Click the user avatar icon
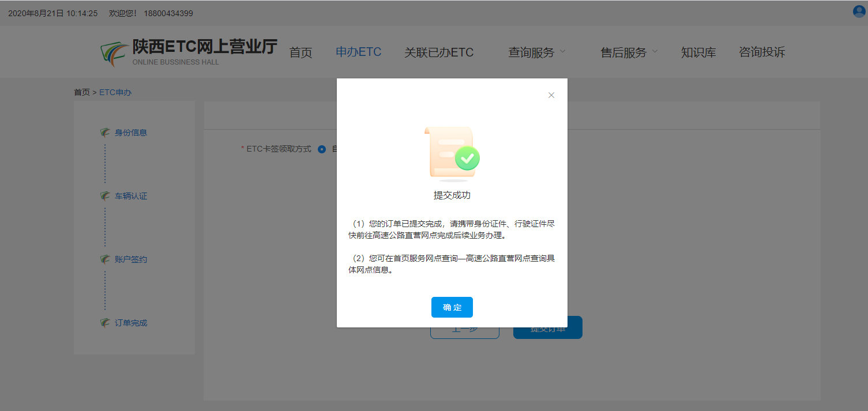Image resolution: width=868 pixels, height=411 pixels. [x=859, y=12]
